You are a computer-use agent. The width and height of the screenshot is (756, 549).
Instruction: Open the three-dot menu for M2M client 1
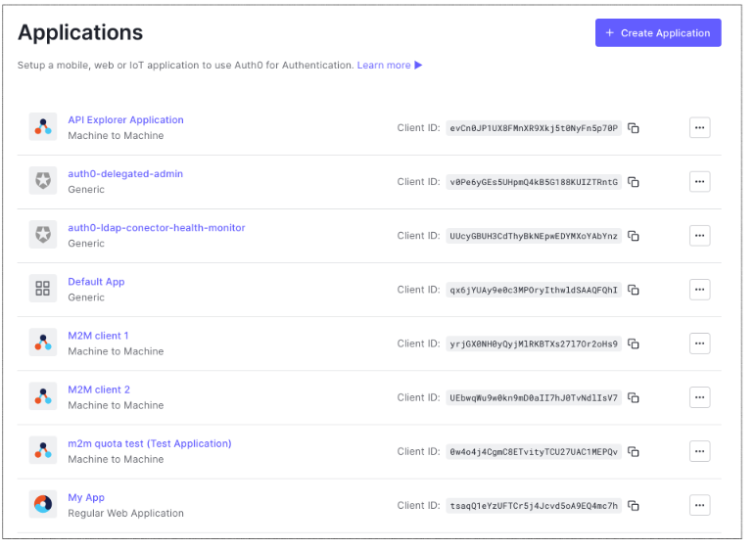pyautogui.click(x=699, y=343)
